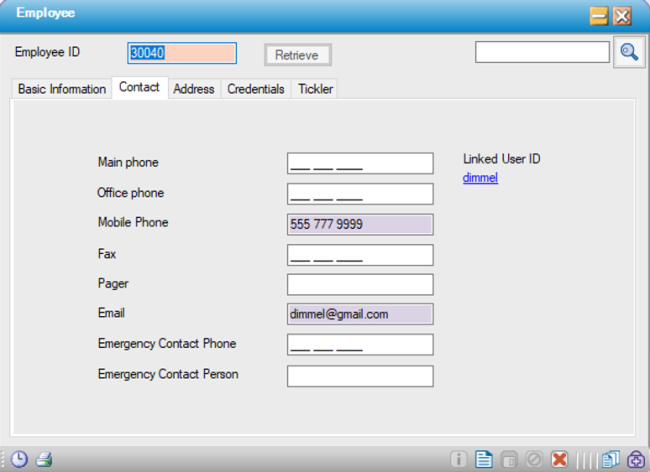Minimize the Employee window

pos(599,15)
